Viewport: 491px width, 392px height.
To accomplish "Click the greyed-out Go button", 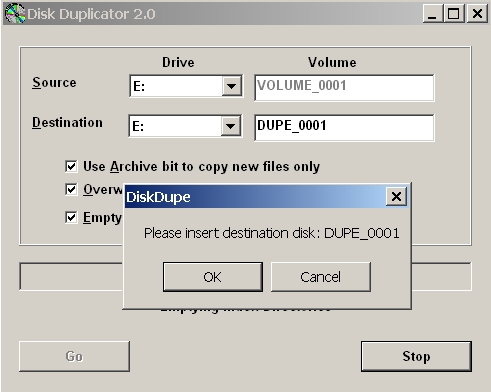I will 74,356.
